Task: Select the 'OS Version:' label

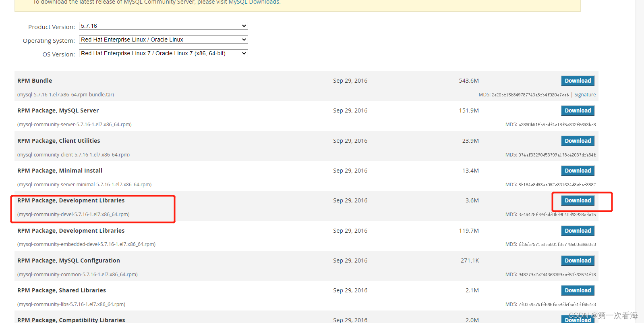Action: (59, 54)
